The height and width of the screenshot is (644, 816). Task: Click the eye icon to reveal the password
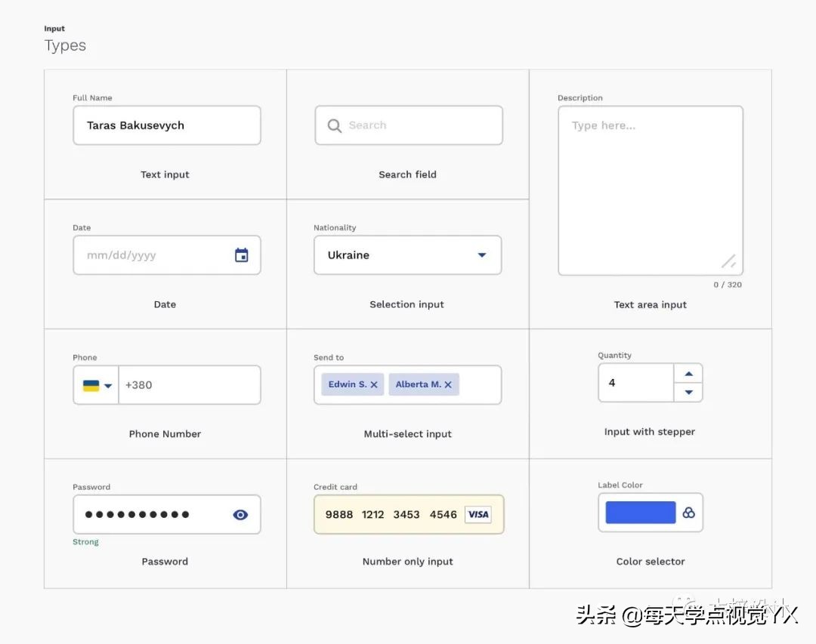coord(240,514)
